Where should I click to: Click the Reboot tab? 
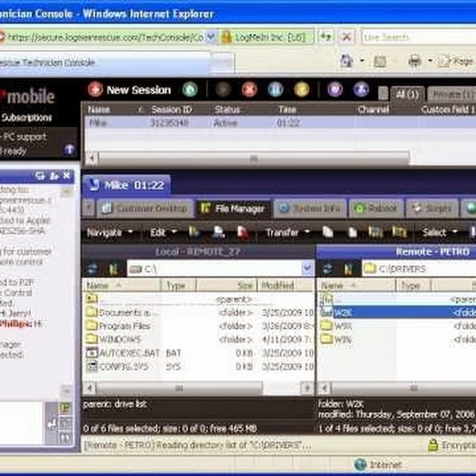(x=376, y=208)
